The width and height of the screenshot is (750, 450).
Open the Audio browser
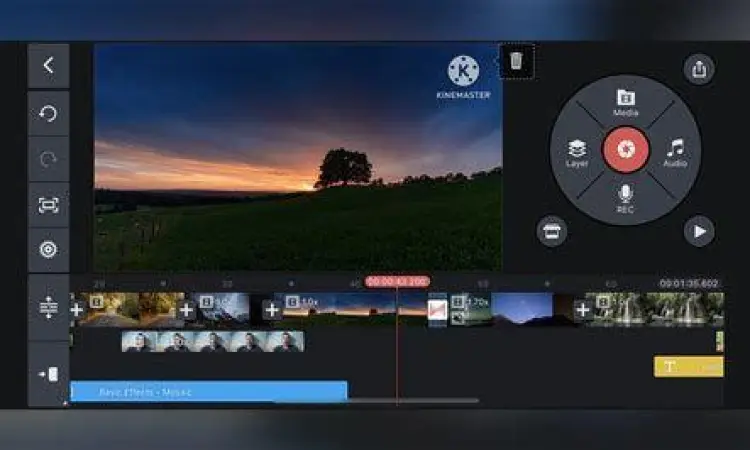tap(675, 154)
